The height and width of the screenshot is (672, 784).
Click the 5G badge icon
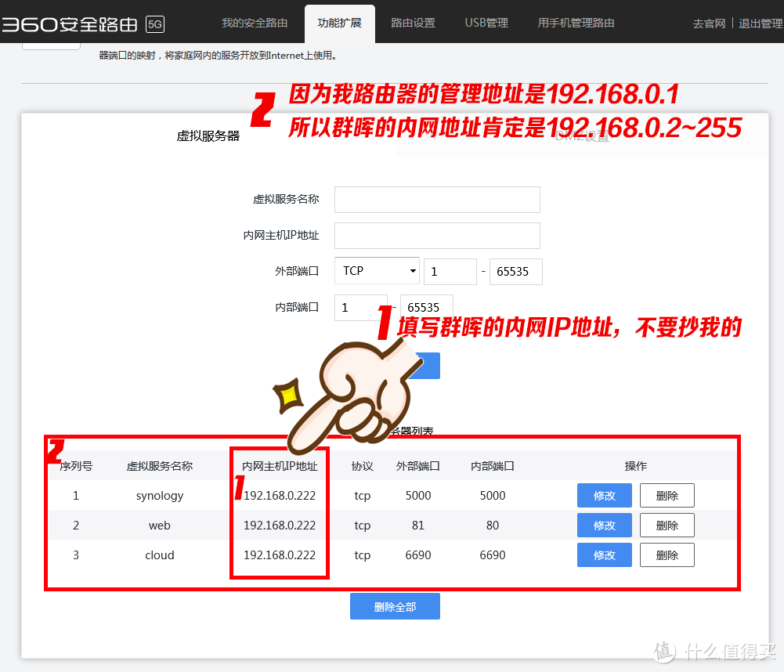155,24
